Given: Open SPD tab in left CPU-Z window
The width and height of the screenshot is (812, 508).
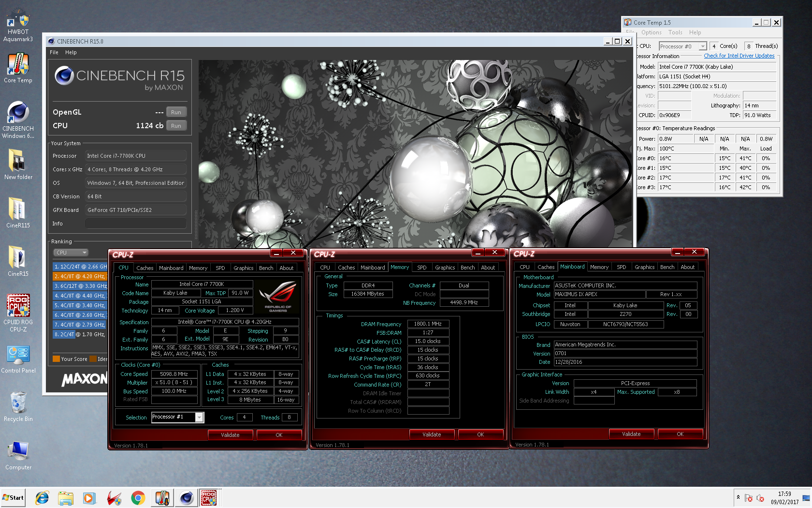Looking at the screenshot, I should (x=220, y=268).
